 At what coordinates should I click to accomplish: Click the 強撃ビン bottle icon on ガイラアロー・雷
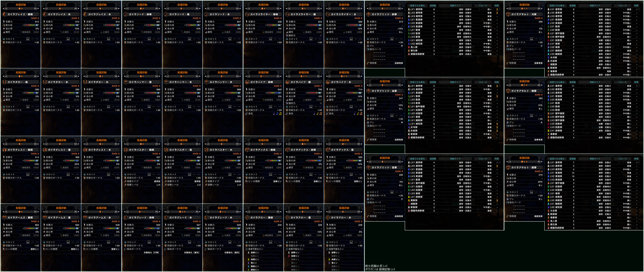click(x=289, y=256)
